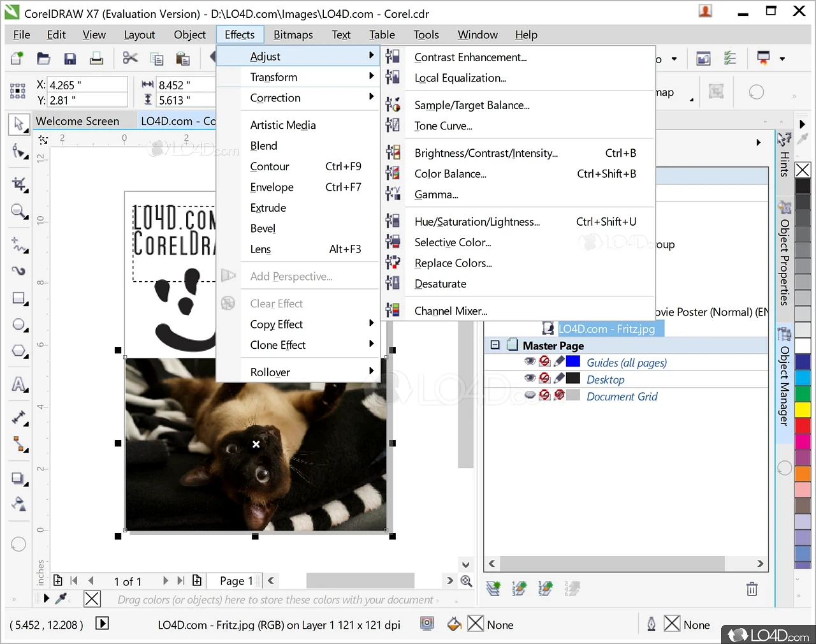Hide the Guides (all pages) layer
Viewport: 816px width, 644px height.
tap(530, 360)
